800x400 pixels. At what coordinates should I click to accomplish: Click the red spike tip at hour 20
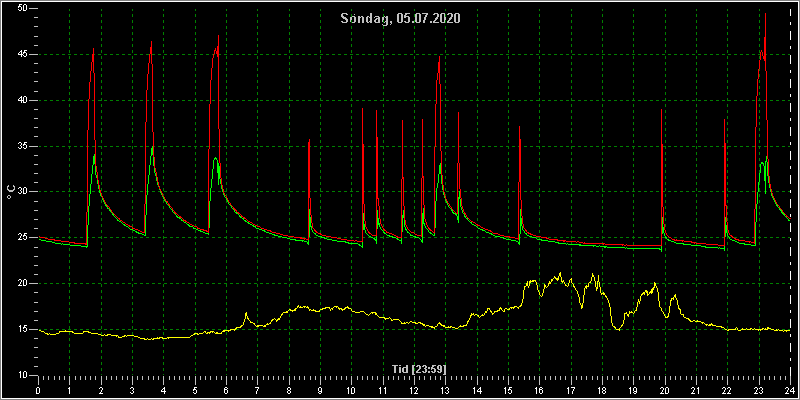(662, 110)
